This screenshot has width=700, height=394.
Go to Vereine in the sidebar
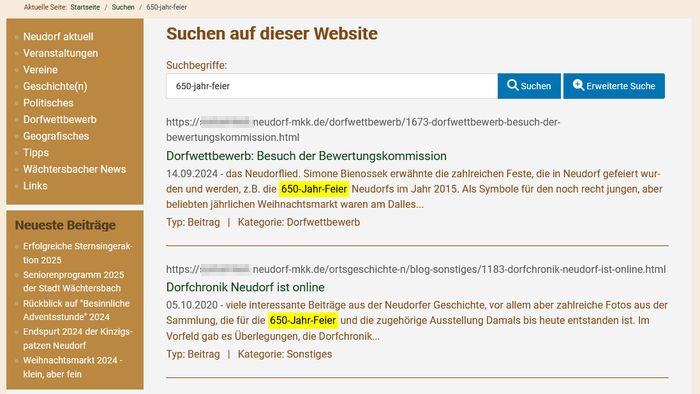(x=40, y=70)
